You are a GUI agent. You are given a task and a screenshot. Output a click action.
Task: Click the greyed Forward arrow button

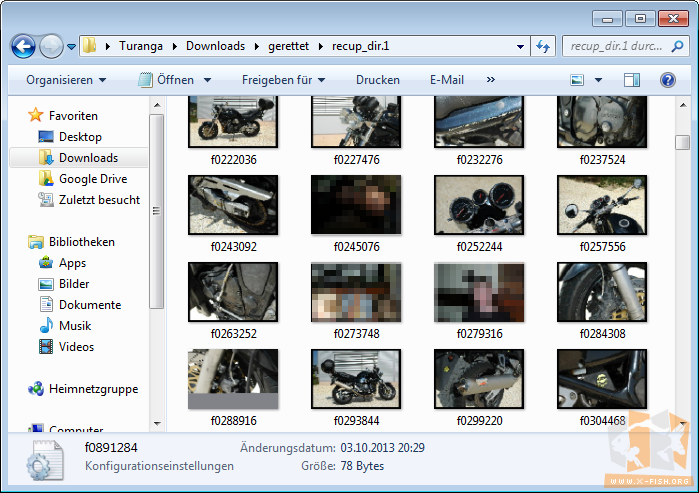[51, 46]
